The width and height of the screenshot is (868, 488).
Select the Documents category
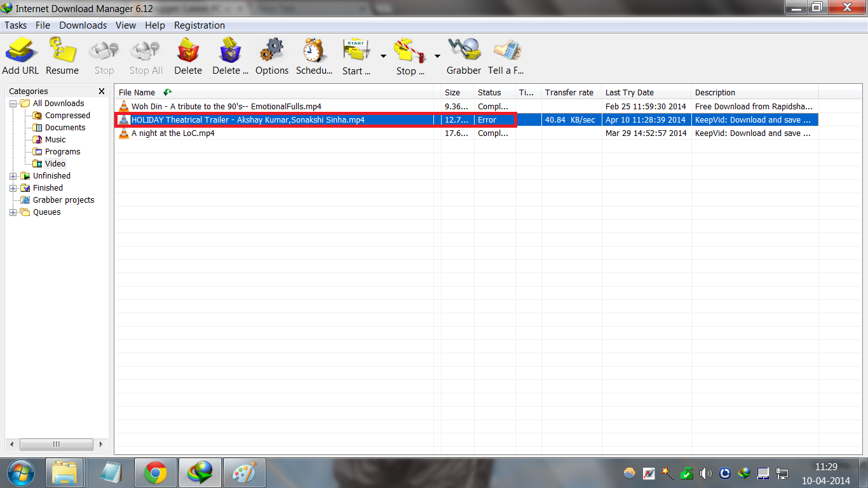pyautogui.click(x=65, y=128)
